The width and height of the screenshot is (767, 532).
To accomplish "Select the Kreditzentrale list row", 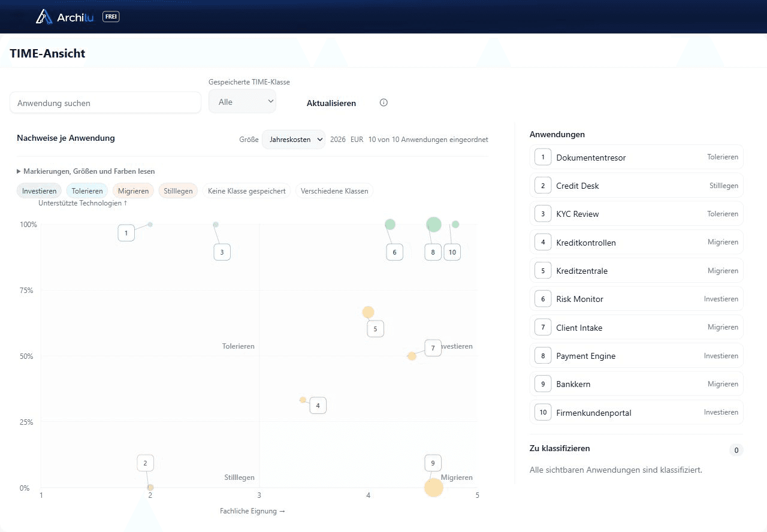I will point(636,271).
